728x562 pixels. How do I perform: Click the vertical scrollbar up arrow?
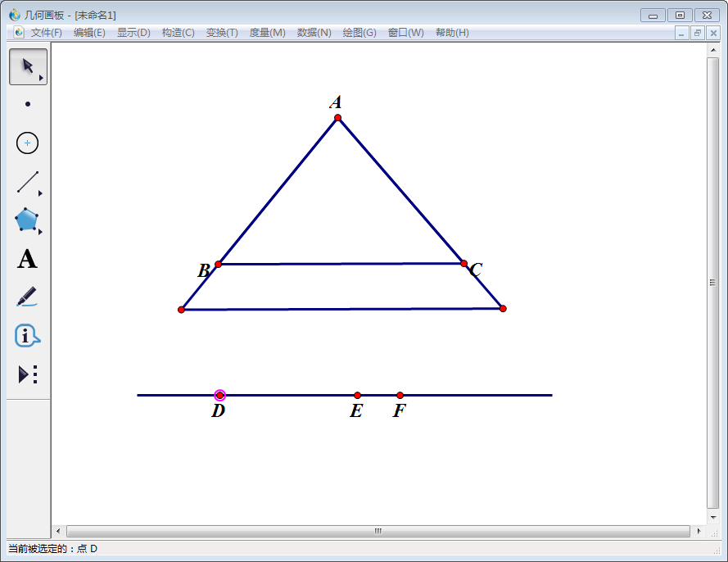(713, 50)
